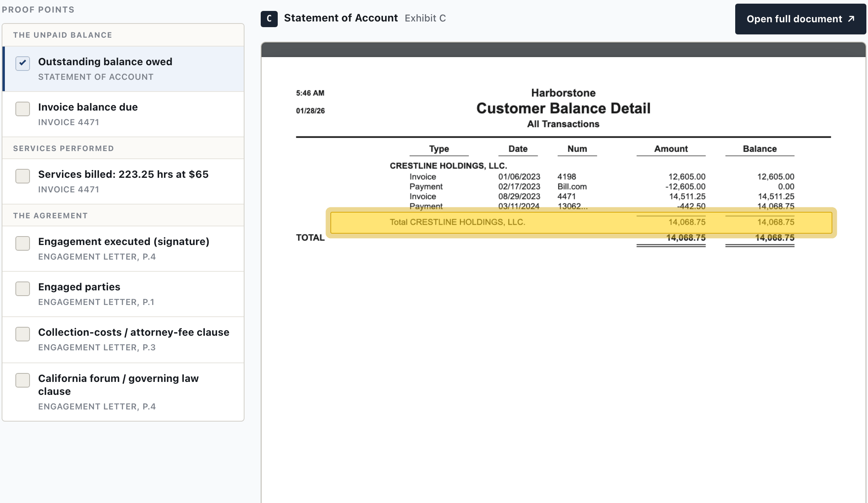Click the date 01/06/2023

[x=519, y=177]
